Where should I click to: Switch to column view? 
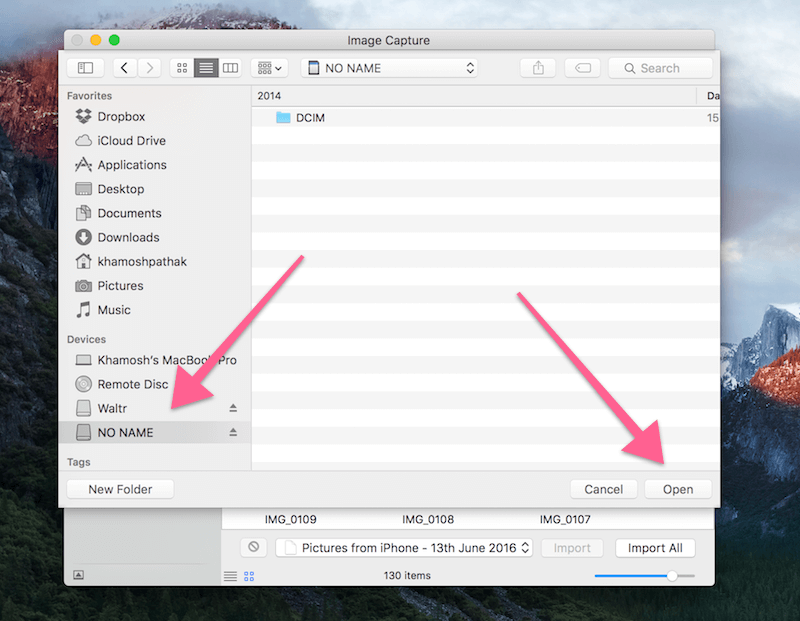click(231, 68)
